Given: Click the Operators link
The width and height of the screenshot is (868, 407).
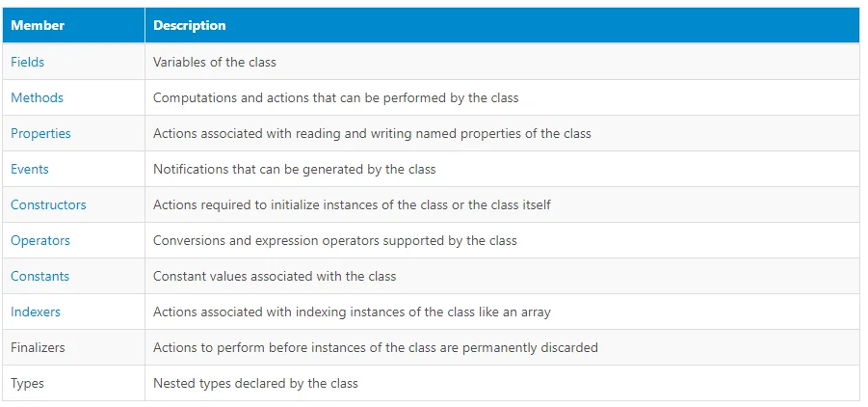Looking at the screenshot, I should pyautogui.click(x=40, y=240).
